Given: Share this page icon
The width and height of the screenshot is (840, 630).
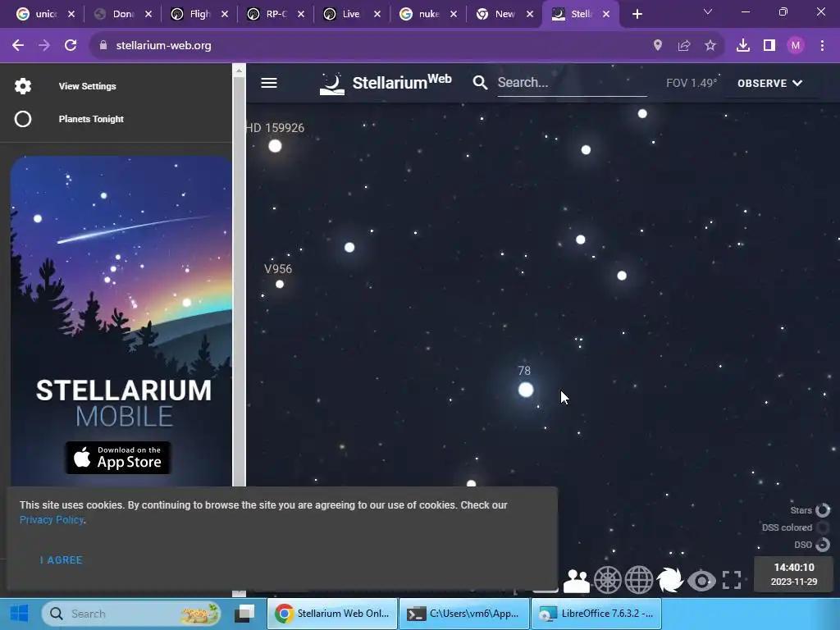Looking at the screenshot, I should tap(684, 46).
